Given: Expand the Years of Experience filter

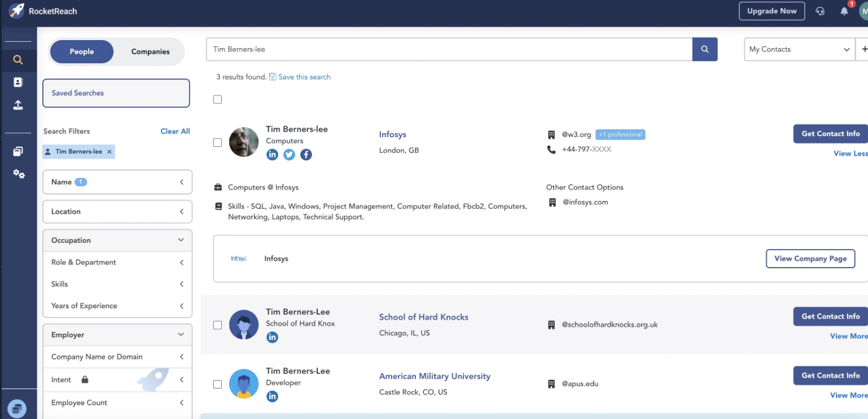Looking at the screenshot, I should tap(117, 305).
